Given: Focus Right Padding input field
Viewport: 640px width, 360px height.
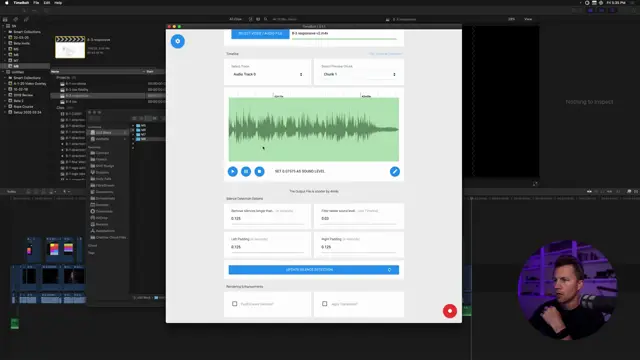Looking at the screenshot, I should coord(358,247).
